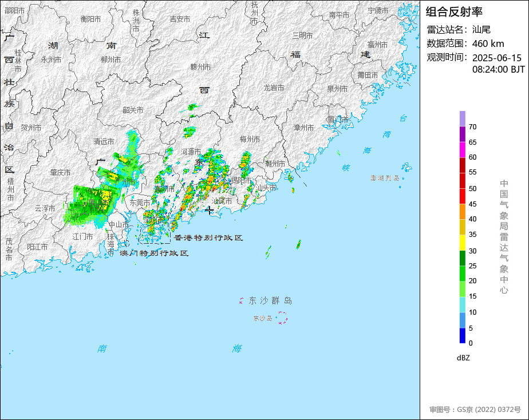
Task: Click the map approval number GS京 (2022) 0372号
Action: click(489, 410)
